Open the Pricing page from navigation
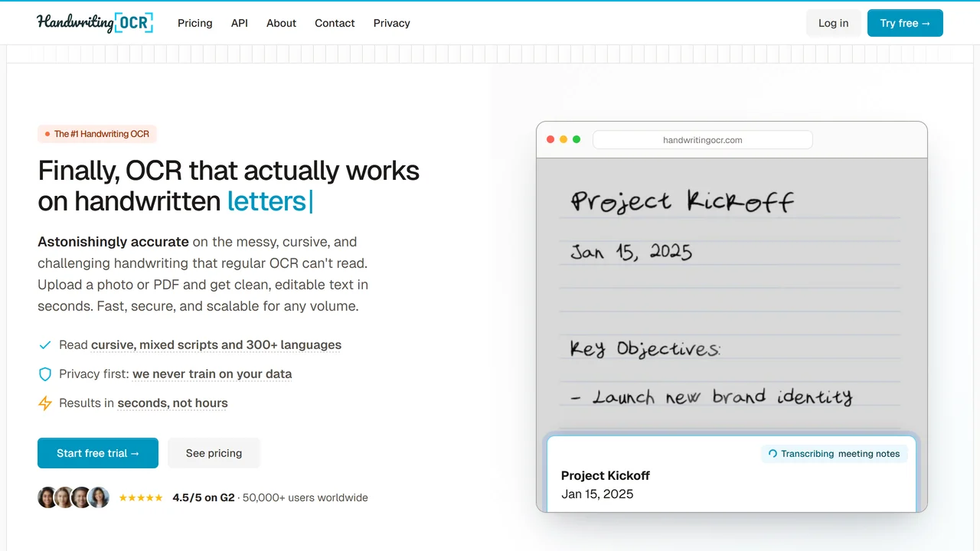 tap(195, 23)
